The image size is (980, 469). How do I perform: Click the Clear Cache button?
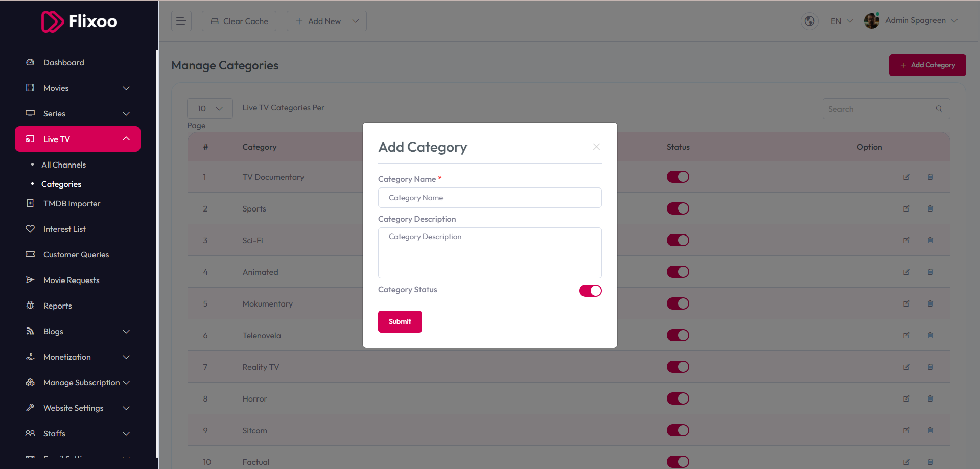coord(239,21)
